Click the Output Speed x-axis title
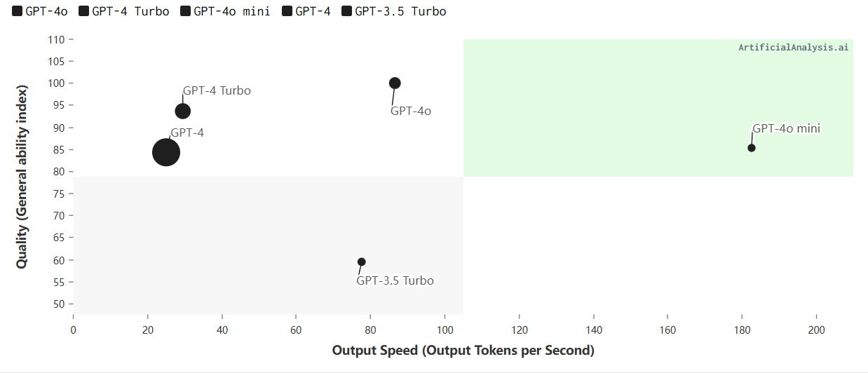 [x=463, y=350]
